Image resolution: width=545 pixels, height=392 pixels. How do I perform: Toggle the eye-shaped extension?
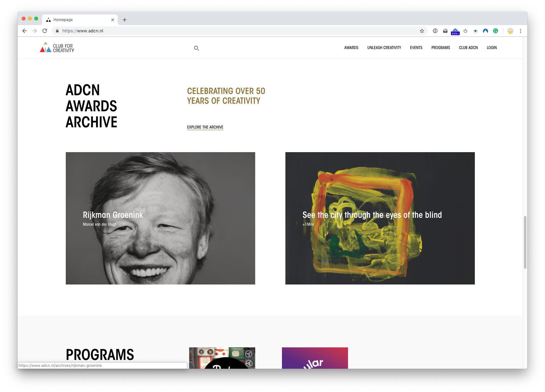click(x=475, y=31)
